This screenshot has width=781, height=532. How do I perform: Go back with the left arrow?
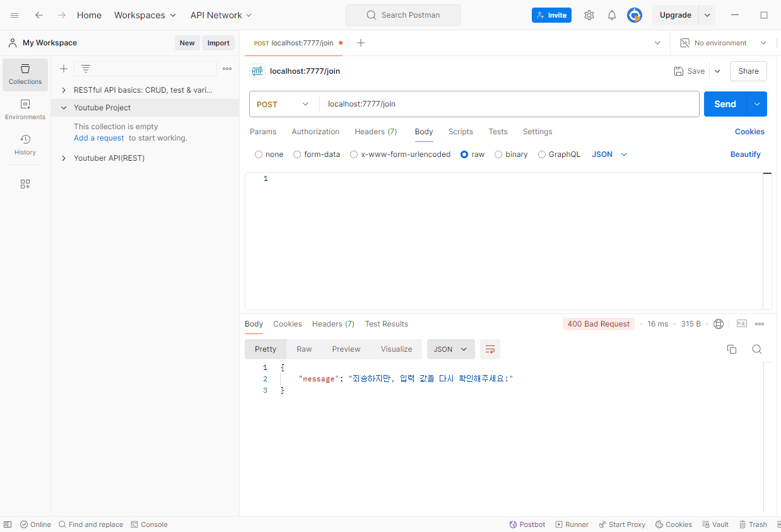[x=39, y=15]
